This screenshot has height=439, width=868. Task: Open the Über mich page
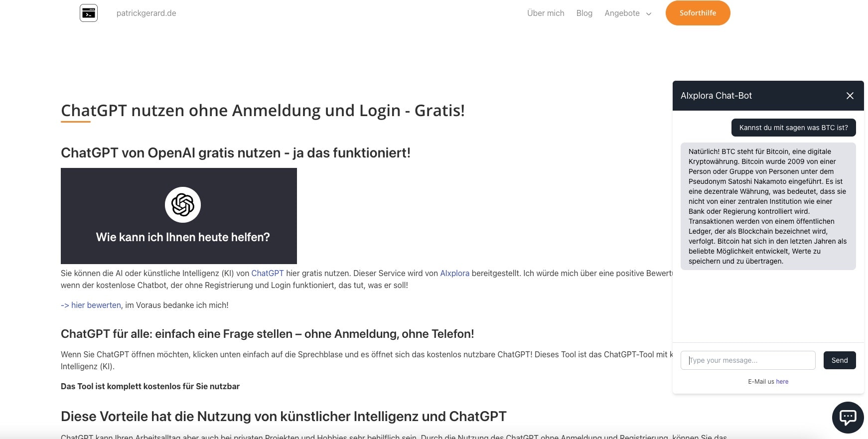coord(546,13)
